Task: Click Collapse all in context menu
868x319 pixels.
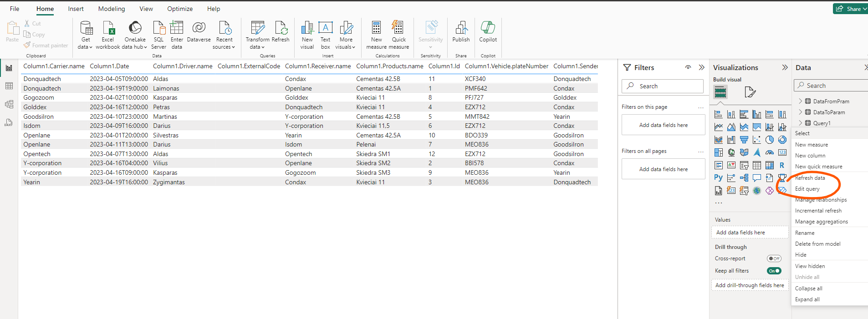Action: pyautogui.click(x=809, y=289)
